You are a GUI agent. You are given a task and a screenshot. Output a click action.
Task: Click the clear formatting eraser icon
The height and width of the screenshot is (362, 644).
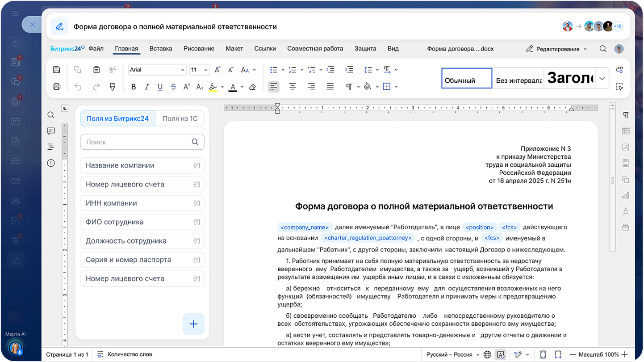pyautogui.click(x=252, y=87)
